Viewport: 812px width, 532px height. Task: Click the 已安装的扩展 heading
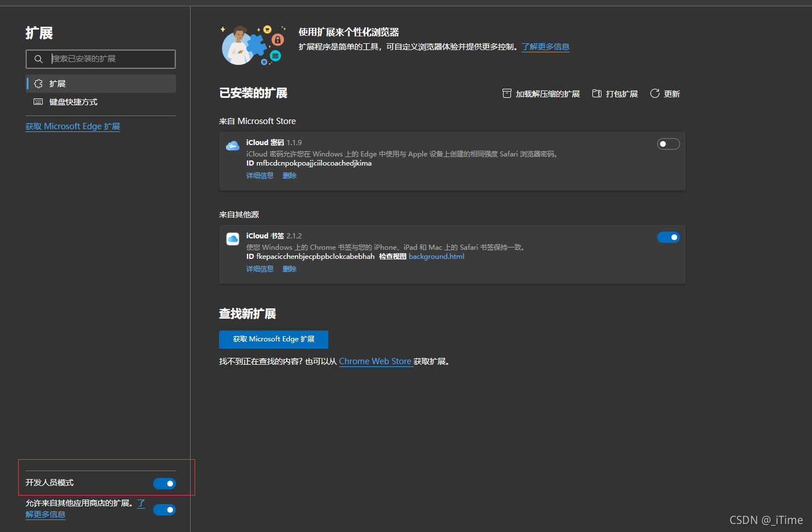(253, 93)
